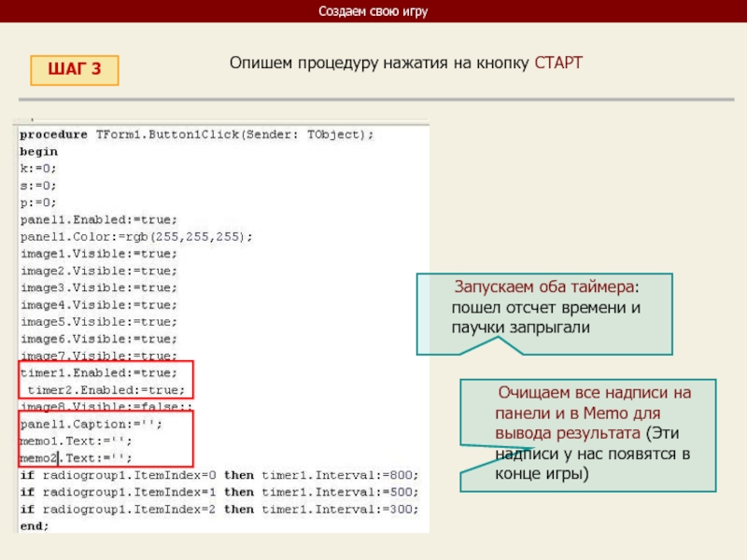The width and height of the screenshot is (747, 560).
Task: Click the heading 'Опишем процедуру нажатия на кнопку'
Action: pyautogui.click(x=379, y=63)
